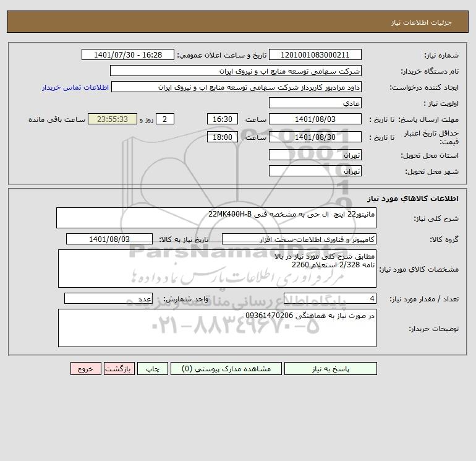Click the گروه کالا field
This screenshot has height=461, width=476.
[x=299, y=239]
